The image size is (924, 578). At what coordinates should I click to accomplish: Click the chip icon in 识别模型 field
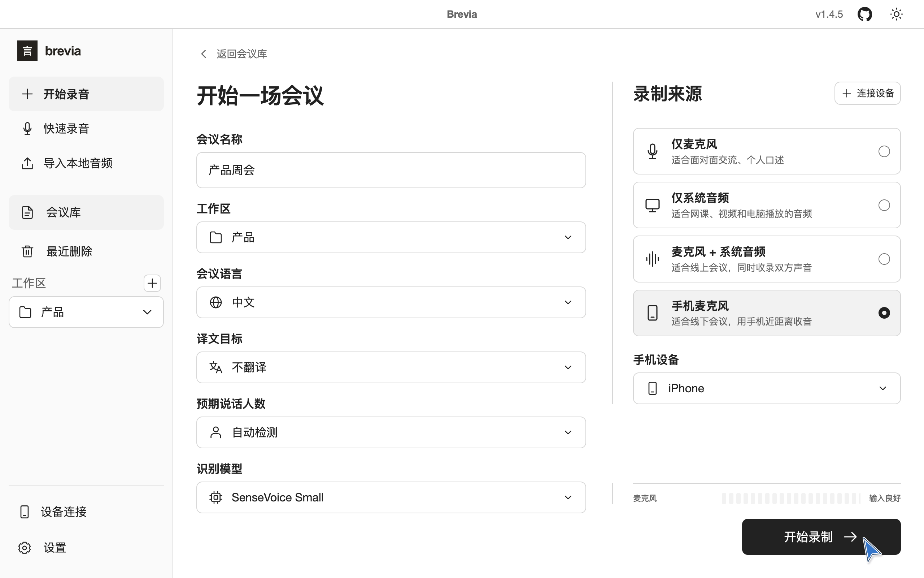click(216, 497)
